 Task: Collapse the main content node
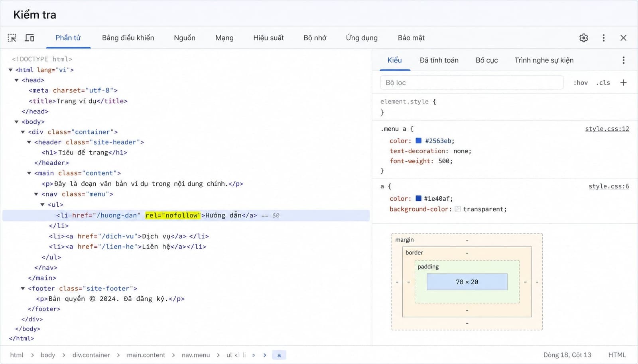point(29,173)
